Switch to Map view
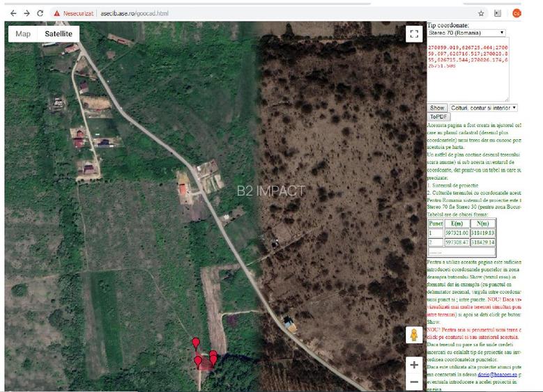The height and width of the screenshot is (392, 543). point(23,33)
